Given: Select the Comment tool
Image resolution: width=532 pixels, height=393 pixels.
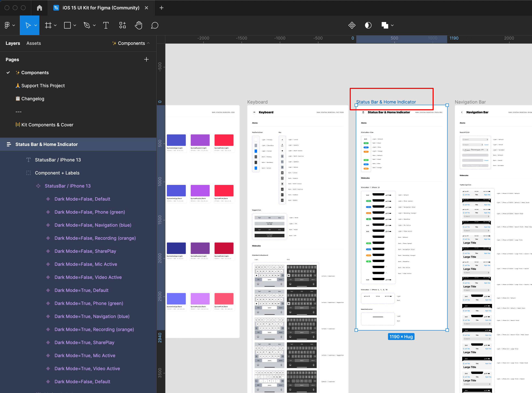Looking at the screenshot, I should coord(155,25).
